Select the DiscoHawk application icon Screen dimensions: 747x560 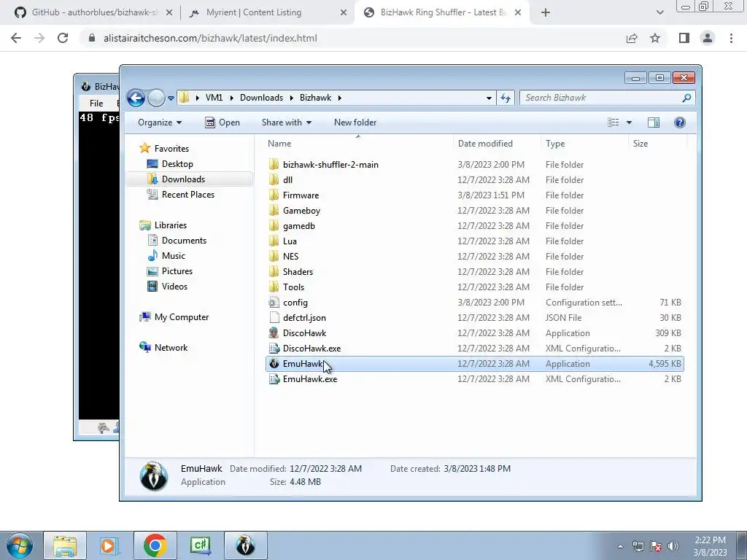[274, 332]
